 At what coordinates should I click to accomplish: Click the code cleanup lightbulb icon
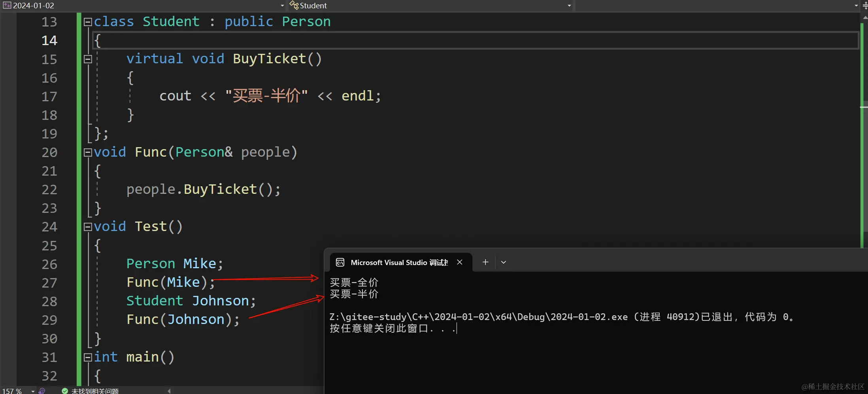coord(42,391)
